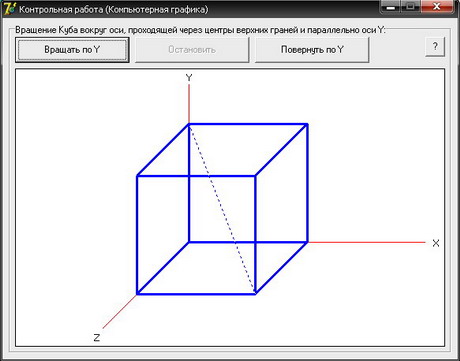
Task: Select the window title bar text
Action: pyautogui.click(x=113, y=9)
